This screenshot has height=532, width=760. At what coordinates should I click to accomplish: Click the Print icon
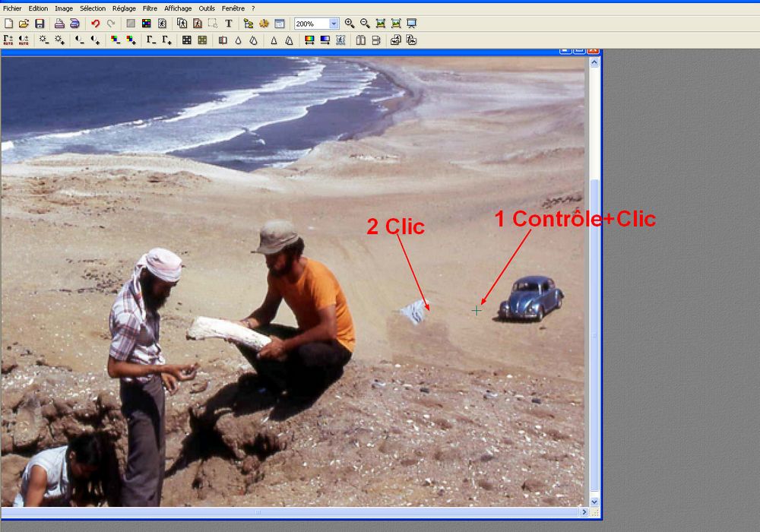[59, 24]
